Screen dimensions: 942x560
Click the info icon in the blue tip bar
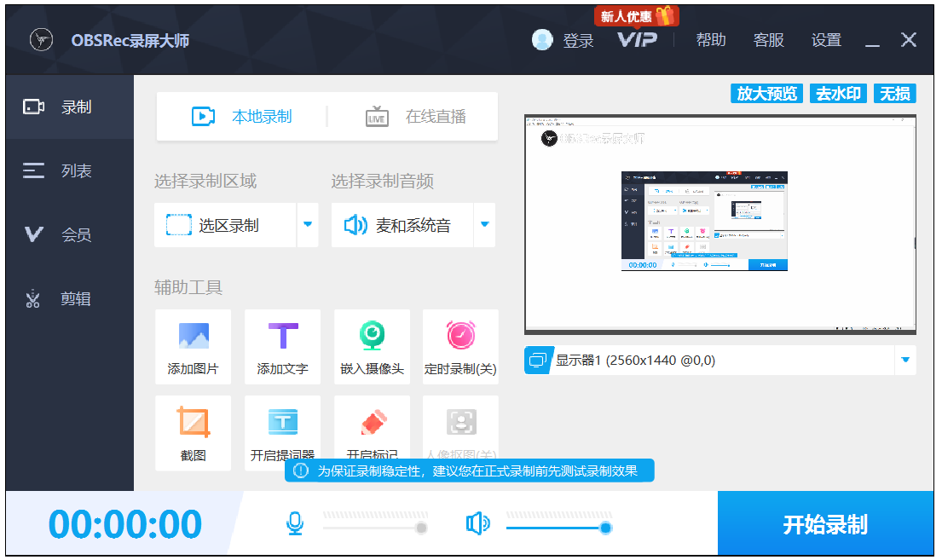[x=300, y=471]
